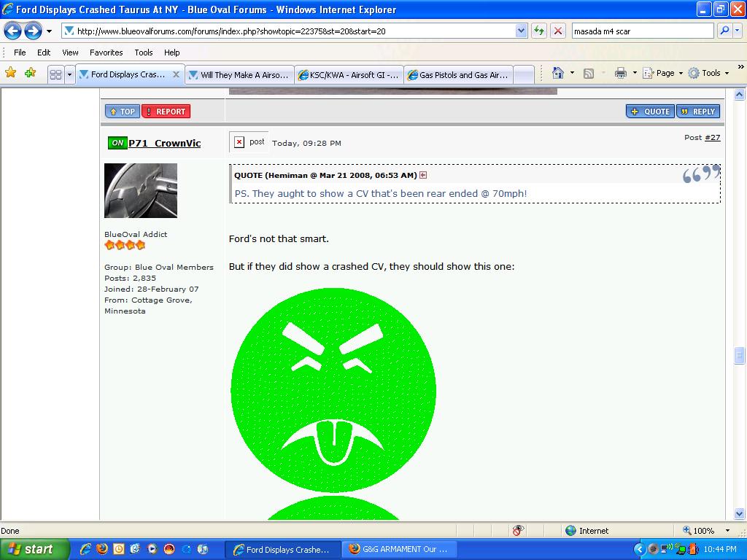Open the Favorites menu

[x=106, y=52]
